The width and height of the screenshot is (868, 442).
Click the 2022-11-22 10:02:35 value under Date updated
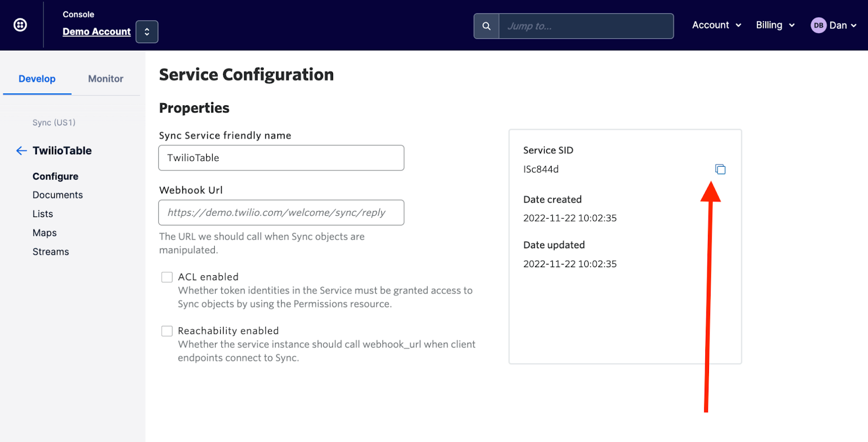(x=570, y=264)
